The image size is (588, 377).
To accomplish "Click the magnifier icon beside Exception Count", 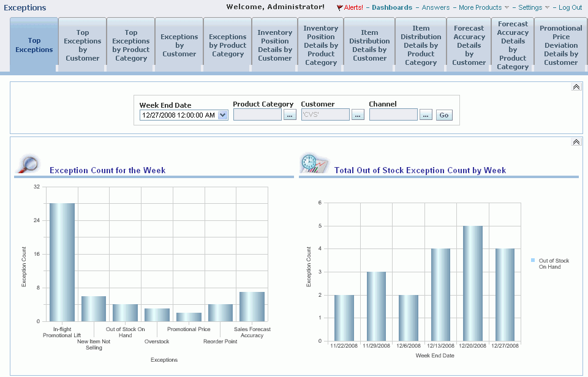I will coord(29,164).
